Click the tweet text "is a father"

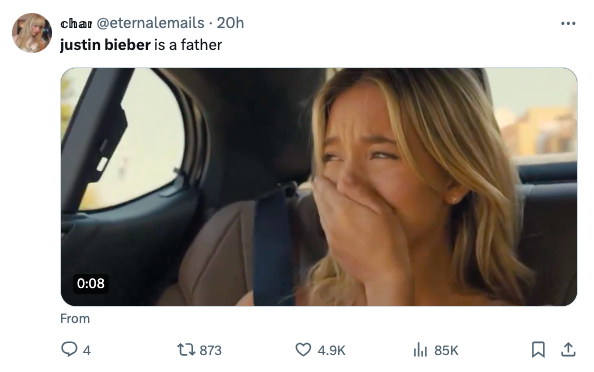pos(188,45)
